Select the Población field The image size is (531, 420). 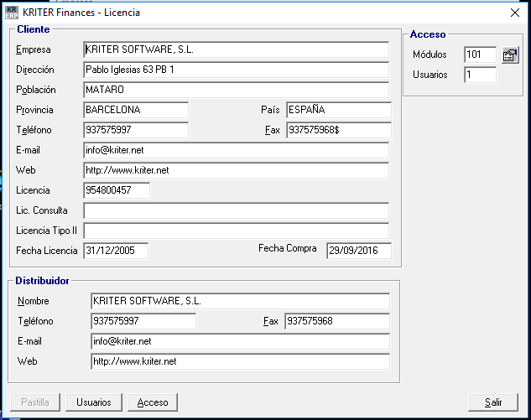[x=237, y=90]
